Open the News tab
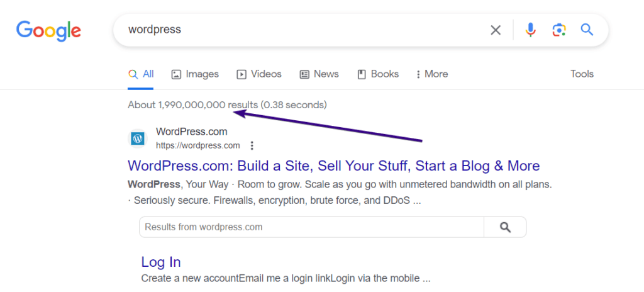 click(319, 74)
